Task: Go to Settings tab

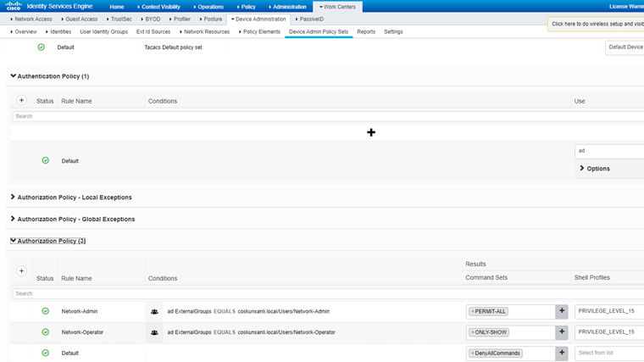Action: point(393,31)
